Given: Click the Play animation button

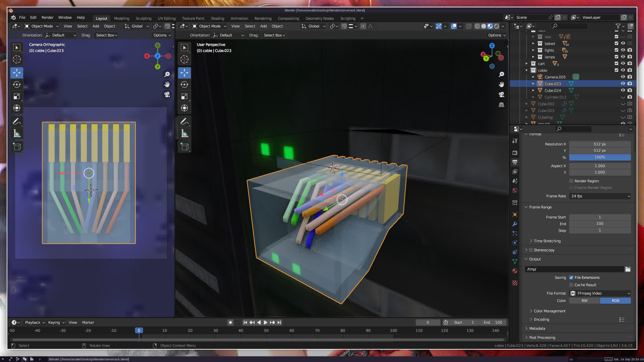Looking at the screenshot, I should (x=265, y=322).
